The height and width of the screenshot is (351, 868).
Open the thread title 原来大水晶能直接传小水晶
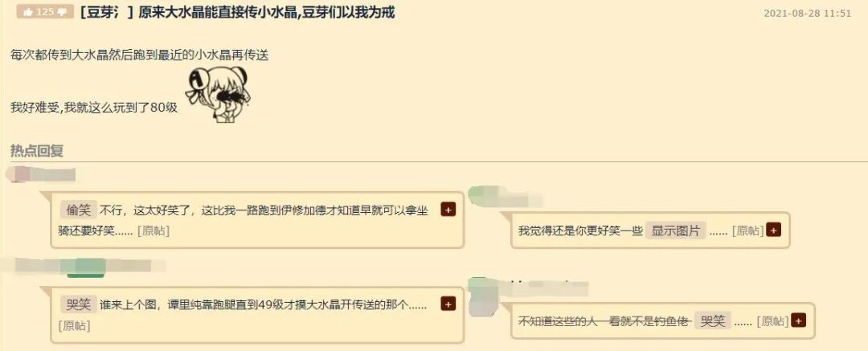click(266, 12)
